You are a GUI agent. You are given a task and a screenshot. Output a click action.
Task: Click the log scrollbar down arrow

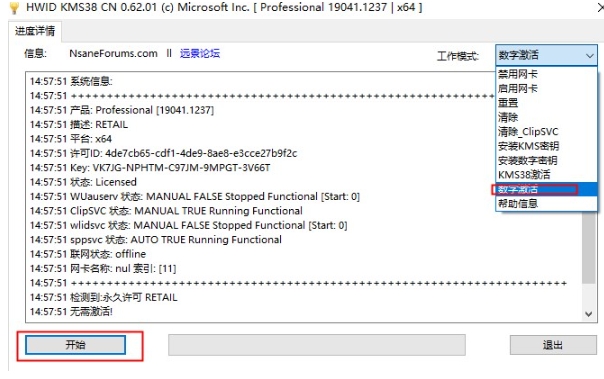point(588,314)
